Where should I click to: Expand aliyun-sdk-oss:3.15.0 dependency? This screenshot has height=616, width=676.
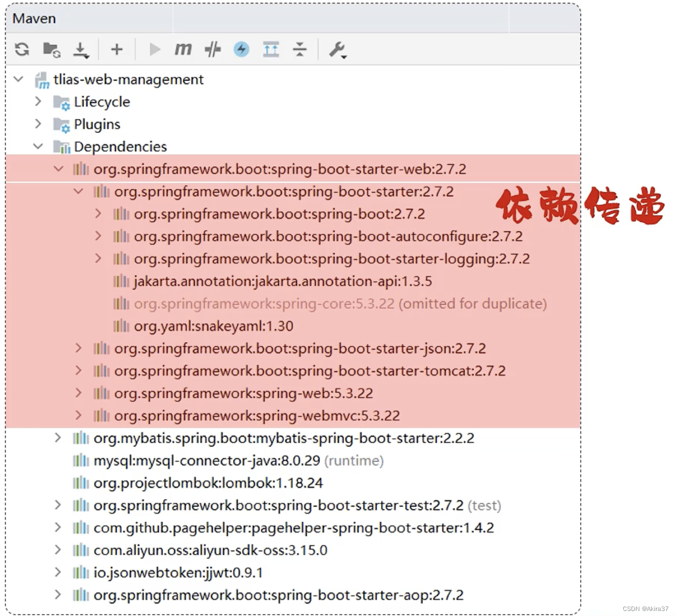pos(58,550)
